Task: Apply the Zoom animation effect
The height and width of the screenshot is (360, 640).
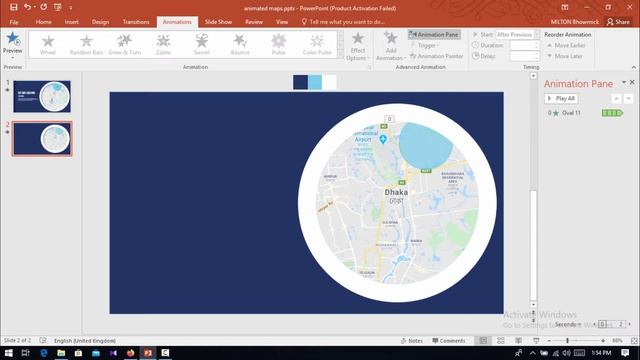Action: (x=163, y=44)
